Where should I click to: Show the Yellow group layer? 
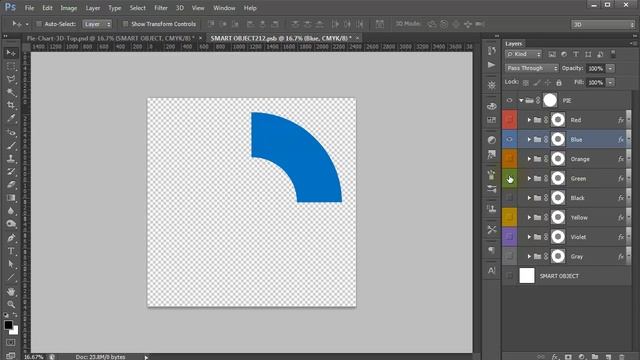click(x=509, y=218)
